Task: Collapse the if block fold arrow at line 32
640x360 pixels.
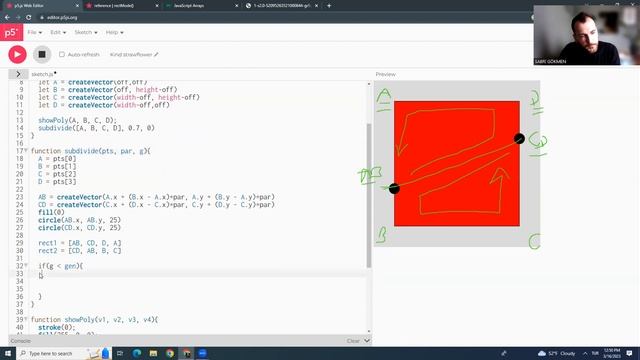Action: coord(26,266)
